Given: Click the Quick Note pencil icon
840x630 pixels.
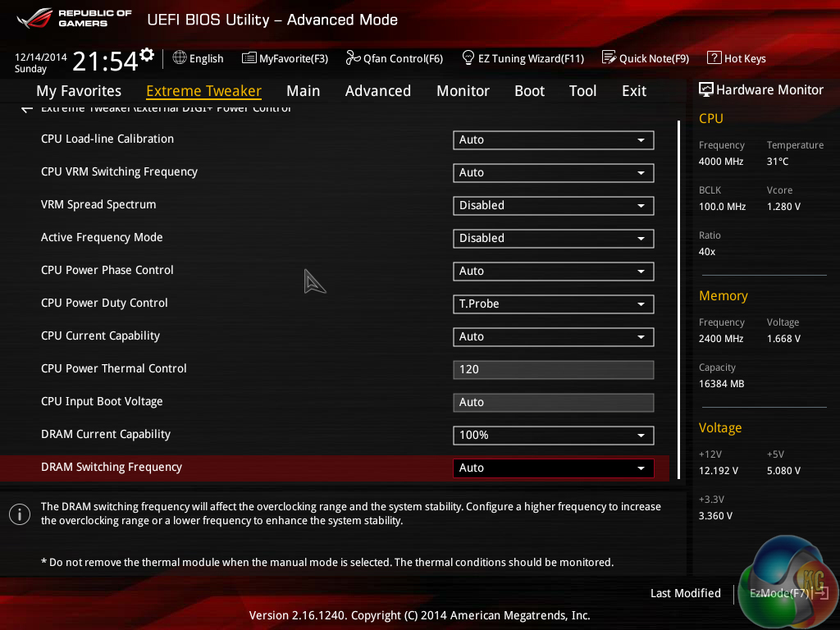Looking at the screenshot, I should (x=609, y=57).
